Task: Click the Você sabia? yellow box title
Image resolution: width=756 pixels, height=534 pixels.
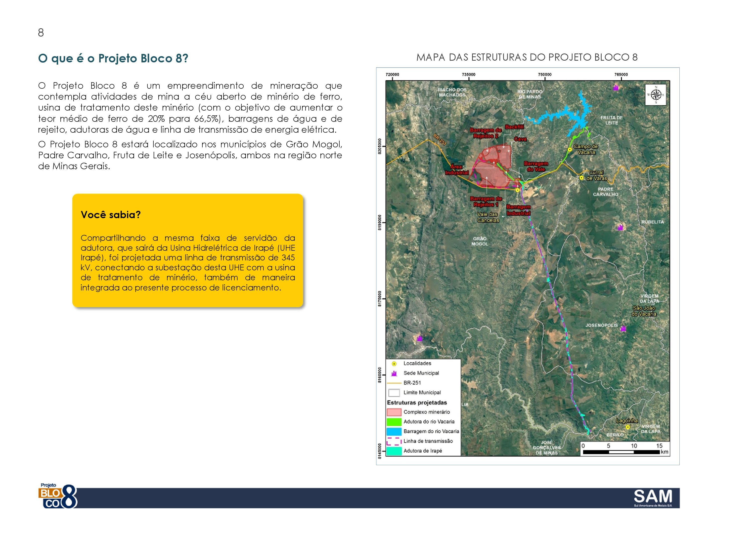Action: coord(111,214)
